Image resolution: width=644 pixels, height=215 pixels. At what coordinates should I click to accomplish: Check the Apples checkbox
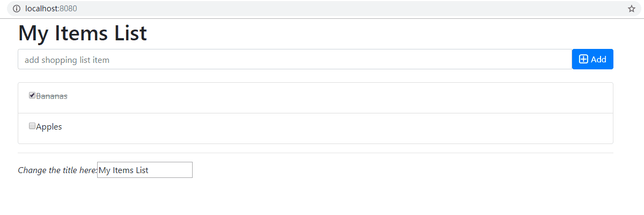32,126
